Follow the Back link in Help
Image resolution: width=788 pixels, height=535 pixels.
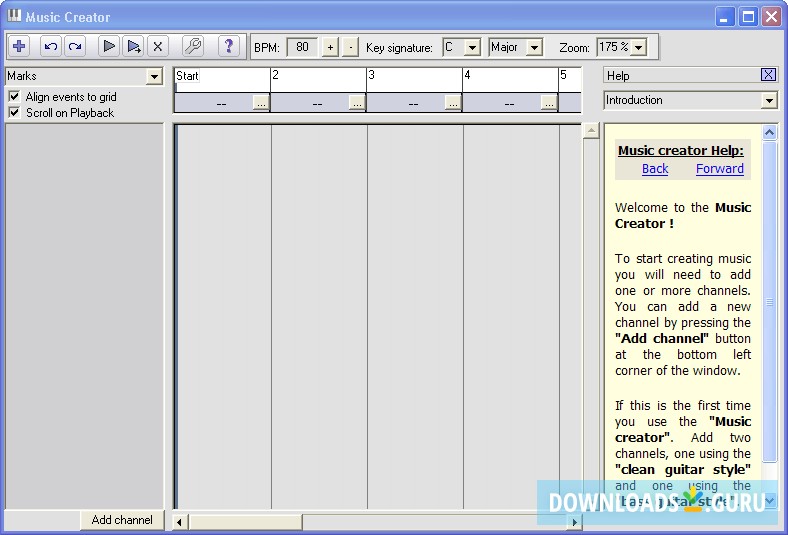(x=655, y=169)
